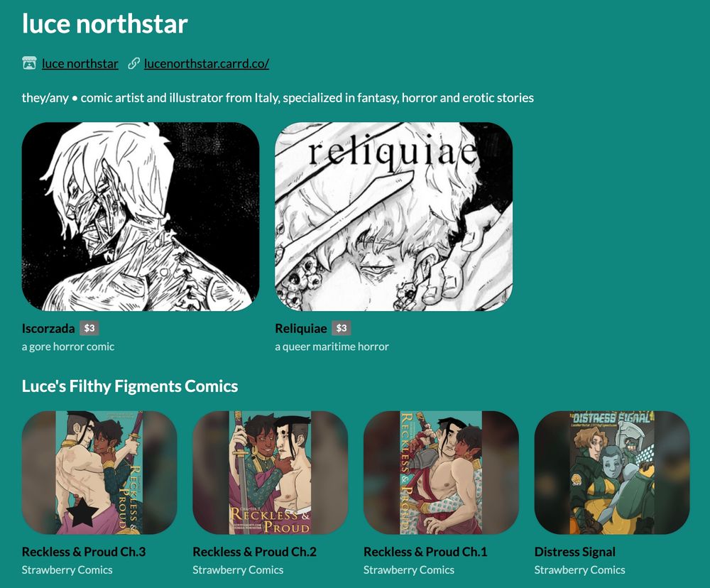710x588 pixels.
Task: Click the Reckless & Proud Ch.3 title
Action: [84, 552]
